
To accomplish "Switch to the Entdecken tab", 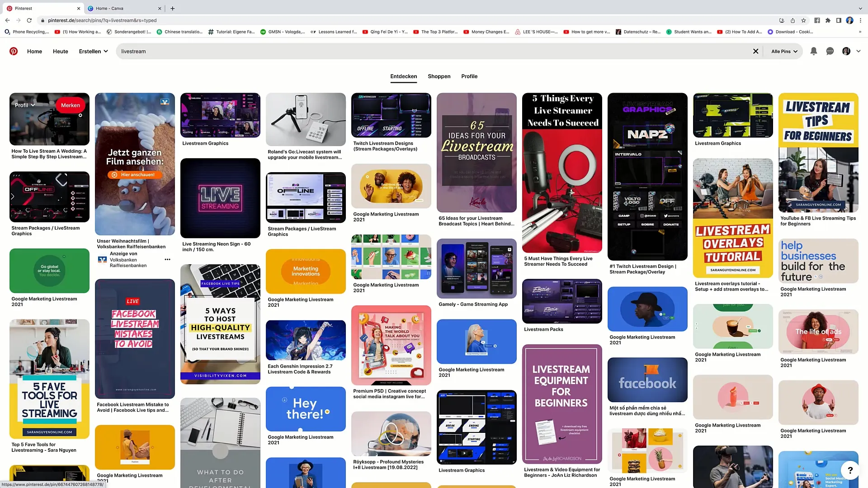I will click(404, 76).
